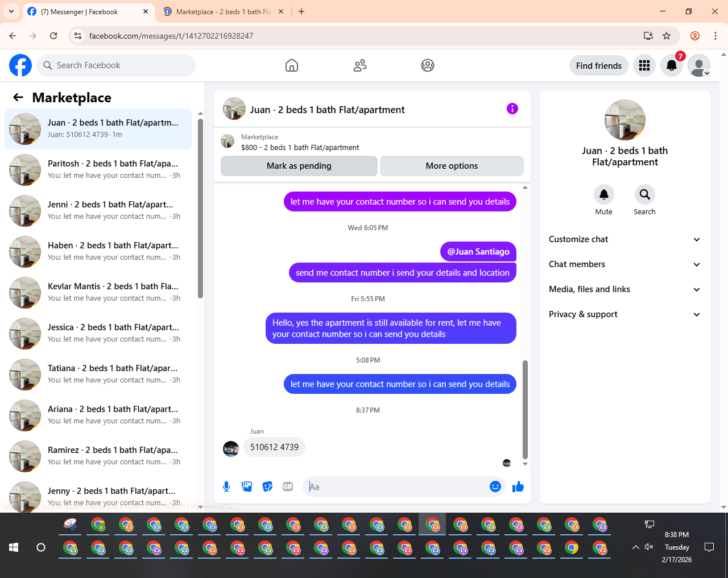Open the emoji picker in message box
The image size is (728, 578).
pos(495,486)
